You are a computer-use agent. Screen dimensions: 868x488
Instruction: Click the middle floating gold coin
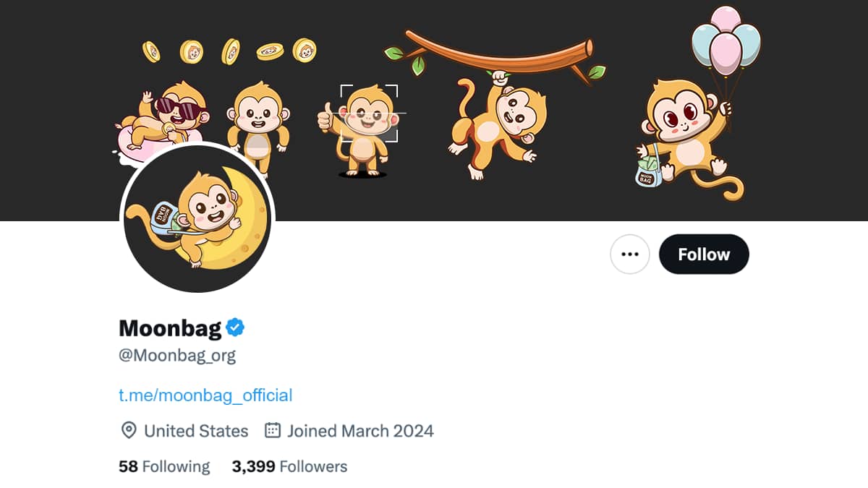[x=231, y=51]
